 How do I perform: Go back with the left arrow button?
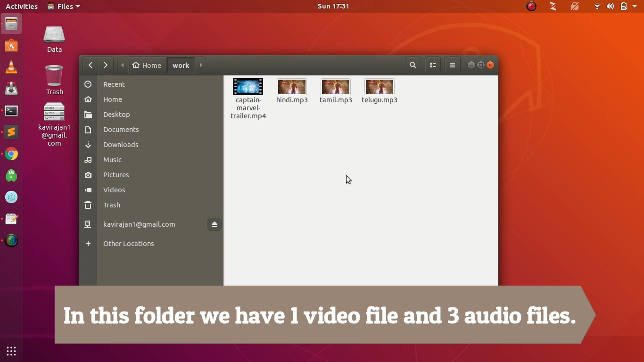90,65
